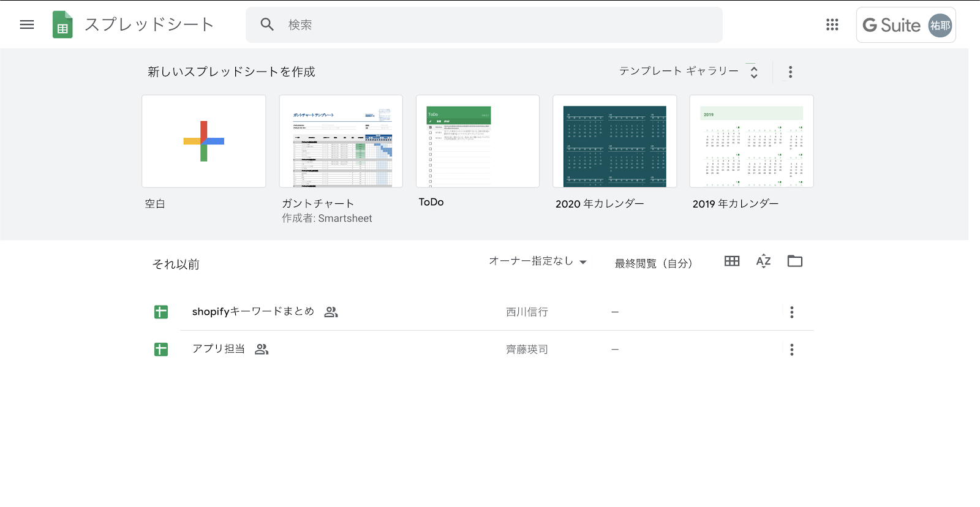Click the 2020 年カレンダー label text
The image size is (980, 507).
600,203
